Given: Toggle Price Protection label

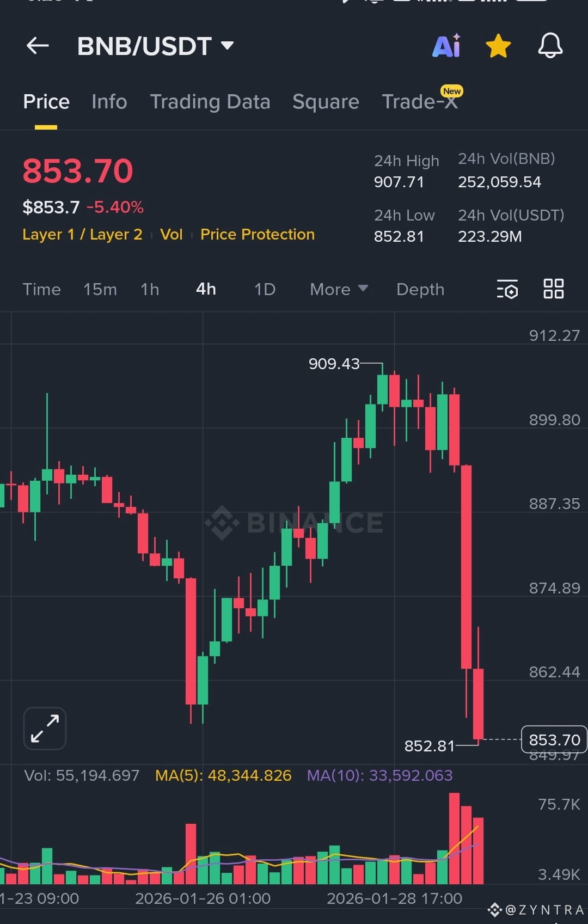Looking at the screenshot, I should pos(257,234).
